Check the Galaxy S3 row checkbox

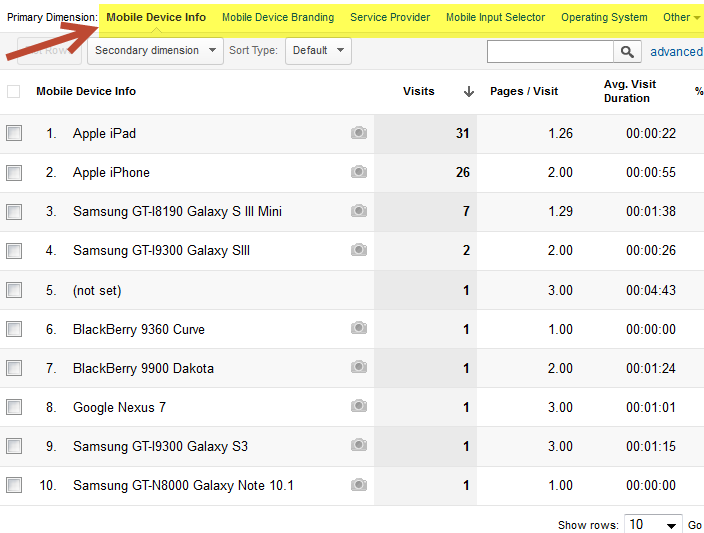coord(14,446)
